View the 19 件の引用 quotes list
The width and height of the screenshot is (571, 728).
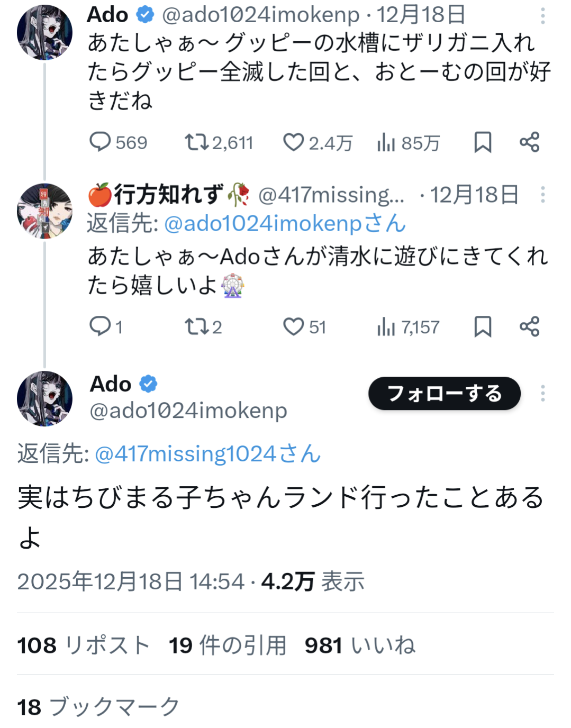click(227, 645)
